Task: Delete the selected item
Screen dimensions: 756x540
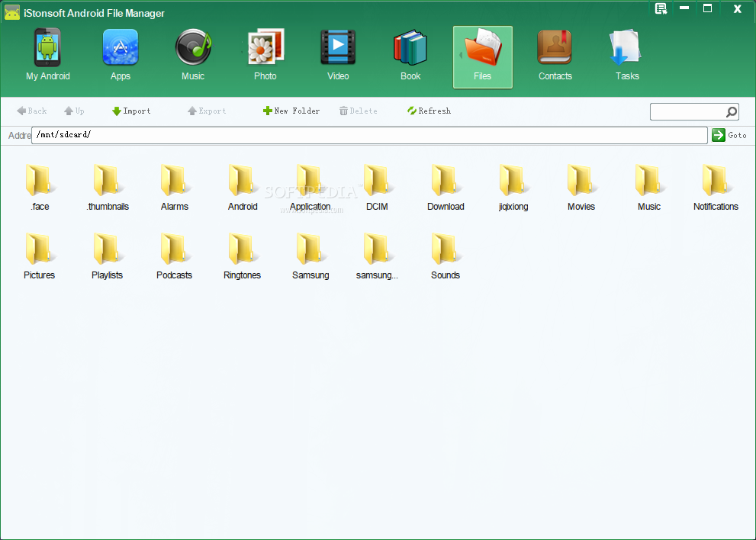Action: [x=359, y=111]
